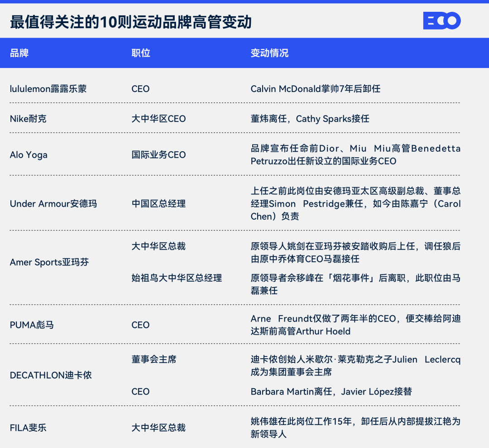The image size is (489, 448).
Task: Click the Barbara Martin离任 description text
Action: click(331, 391)
